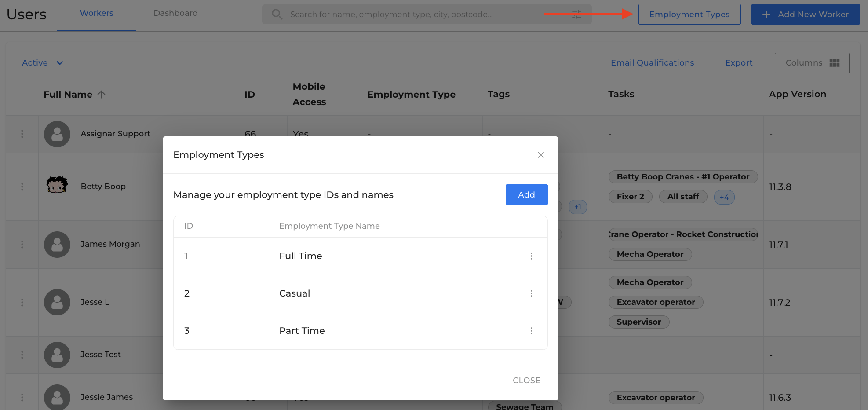Viewport: 868px width, 410px height.
Task: Click the CLOSE button at the dialog bottom
Action: tap(526, 381)
